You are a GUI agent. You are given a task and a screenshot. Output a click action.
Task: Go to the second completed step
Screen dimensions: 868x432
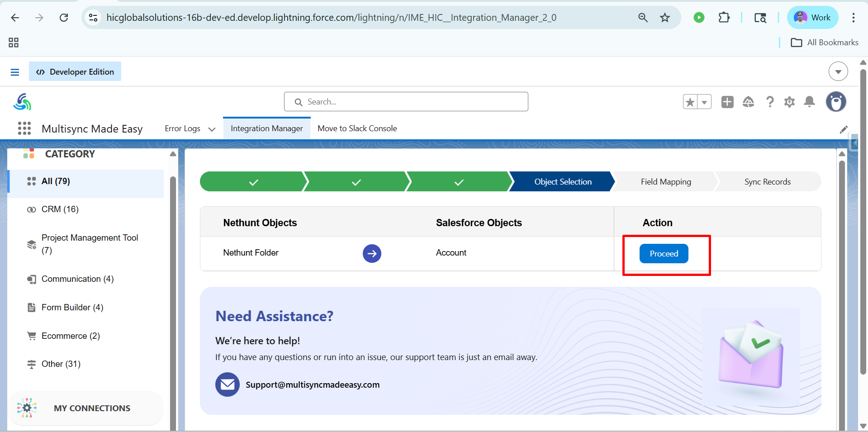356,182
